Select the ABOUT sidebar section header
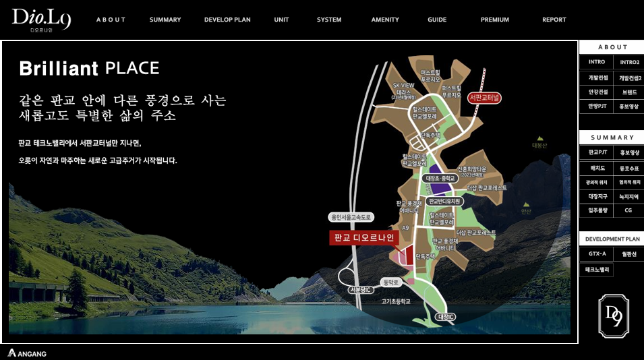This screenshot has width=644, height=360. (612, 47)
